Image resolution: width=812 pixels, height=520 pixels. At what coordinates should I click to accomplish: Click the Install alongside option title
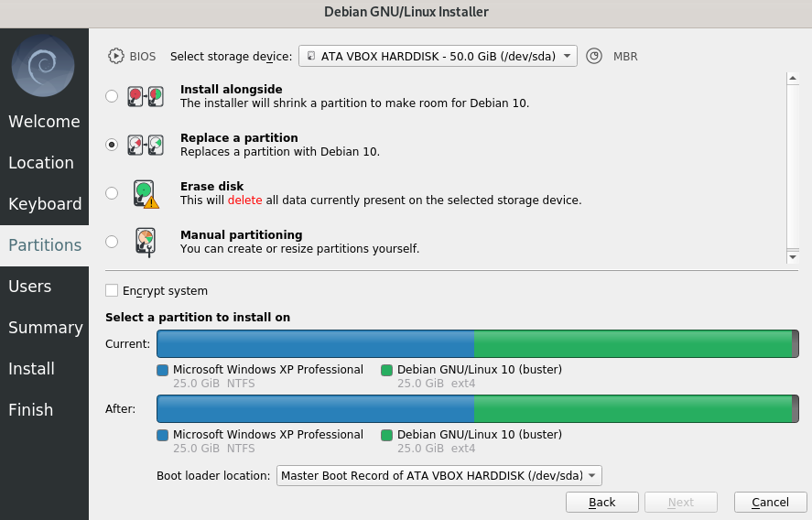(231, 89)
